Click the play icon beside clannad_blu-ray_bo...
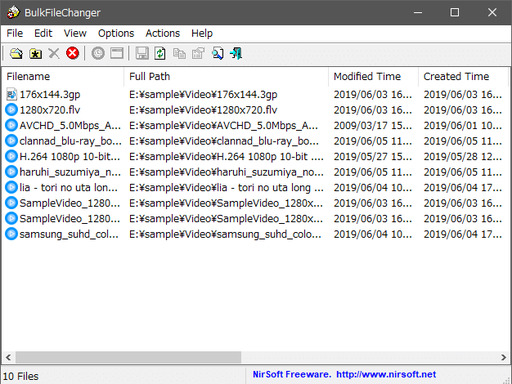The image size is (512, 384). [x=11, y=141]
